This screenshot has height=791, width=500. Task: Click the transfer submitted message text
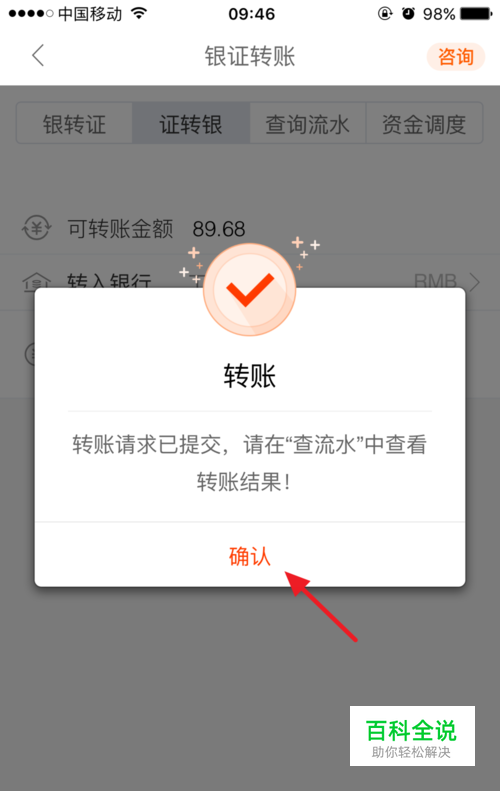click(x=250, y=463)
